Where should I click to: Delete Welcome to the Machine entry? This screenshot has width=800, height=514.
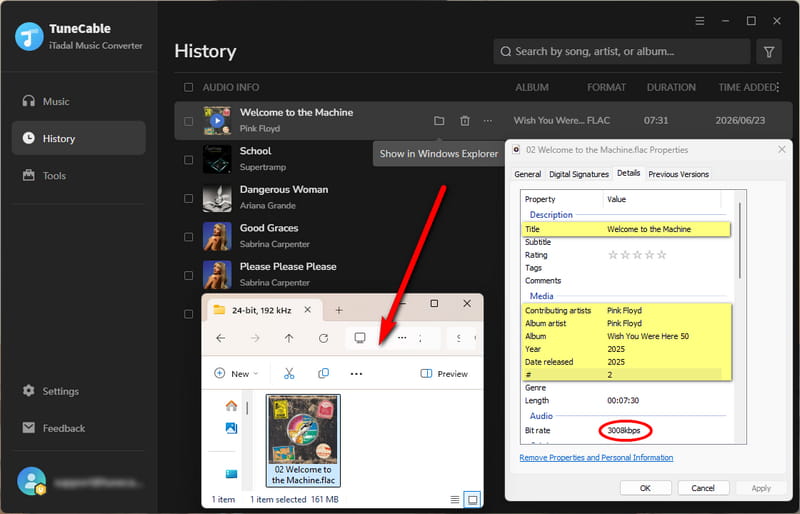coord(464,121)
